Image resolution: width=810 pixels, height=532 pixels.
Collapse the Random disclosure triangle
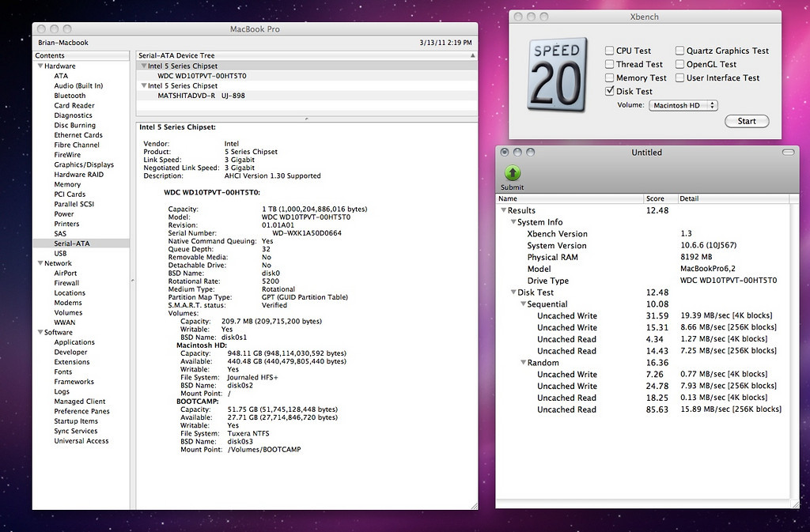523,363
